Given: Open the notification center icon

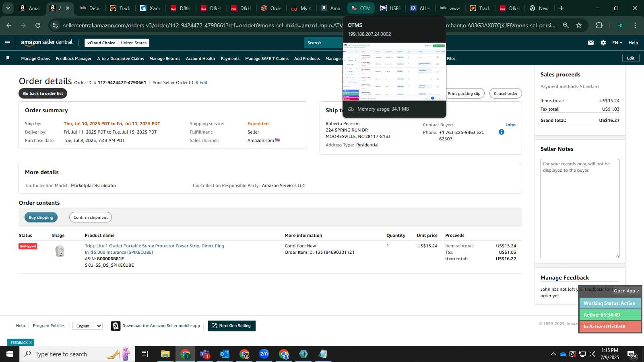Looking at the screenshot, I should coord(632,354).
